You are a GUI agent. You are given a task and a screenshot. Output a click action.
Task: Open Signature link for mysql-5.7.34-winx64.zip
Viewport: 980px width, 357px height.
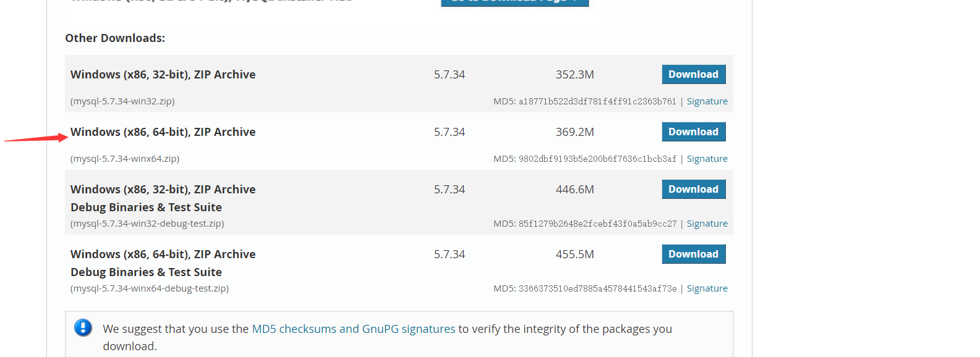(707, 159)
